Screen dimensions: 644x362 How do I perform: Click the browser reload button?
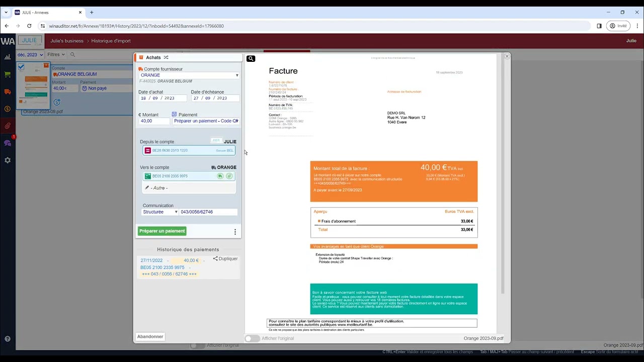tap(29, 26)
